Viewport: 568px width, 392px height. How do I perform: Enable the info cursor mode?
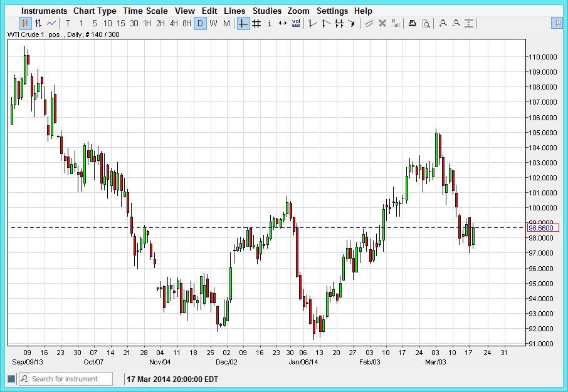pyautogui.click(x=270, y=23)
